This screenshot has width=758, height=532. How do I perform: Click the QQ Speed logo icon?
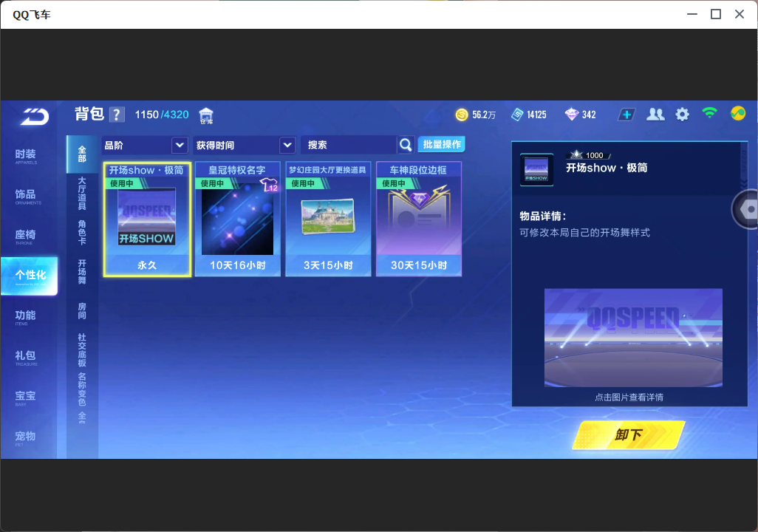[x=34, y=116]
